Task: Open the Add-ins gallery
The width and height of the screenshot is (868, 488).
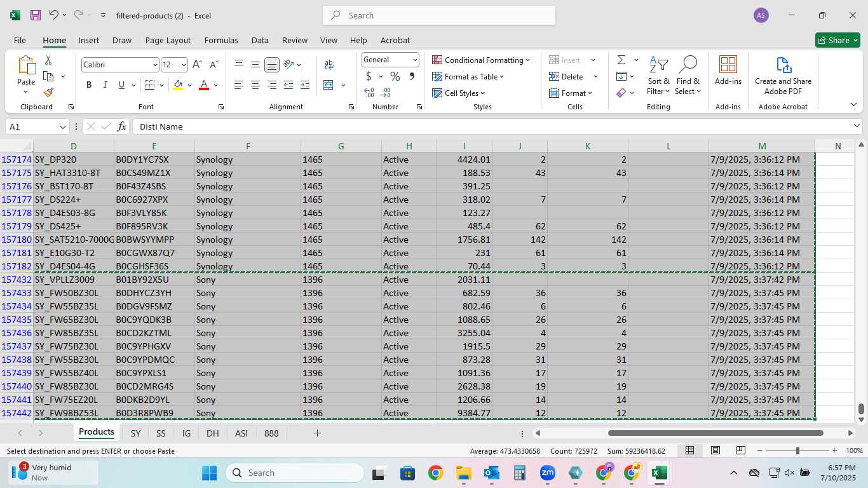Action: click(728, 70)
